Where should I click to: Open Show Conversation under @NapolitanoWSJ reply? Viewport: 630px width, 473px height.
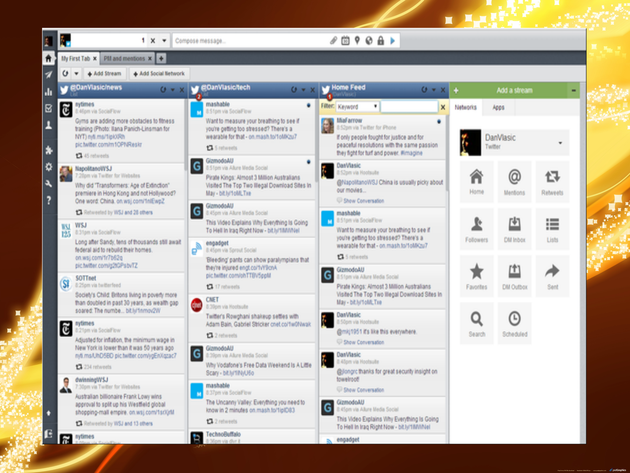(363, 201)
